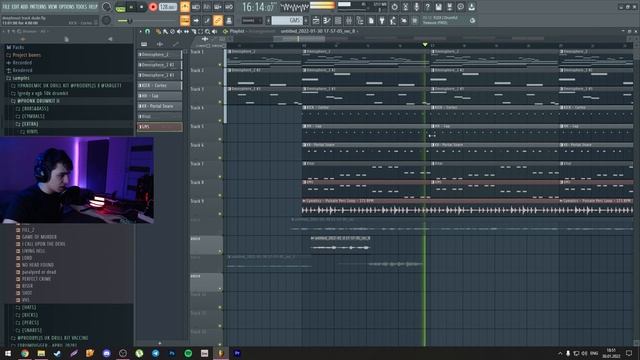Toggle the highlighted link/snap icon

coord(218,20)
